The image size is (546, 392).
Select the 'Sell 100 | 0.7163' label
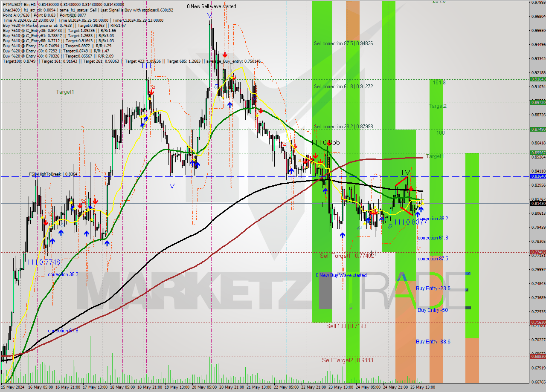point(346,326)
